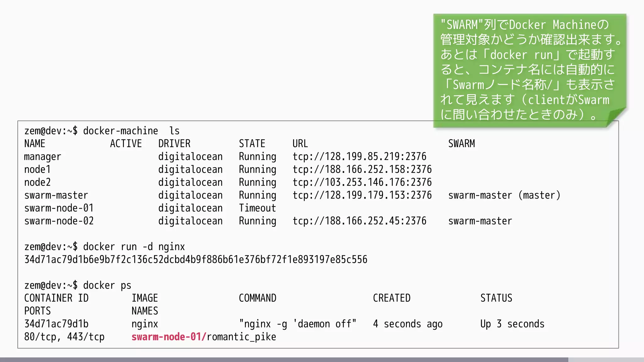Click the '4 seconds ago' created value
The image size is (644, 362).
pos(408,324)
